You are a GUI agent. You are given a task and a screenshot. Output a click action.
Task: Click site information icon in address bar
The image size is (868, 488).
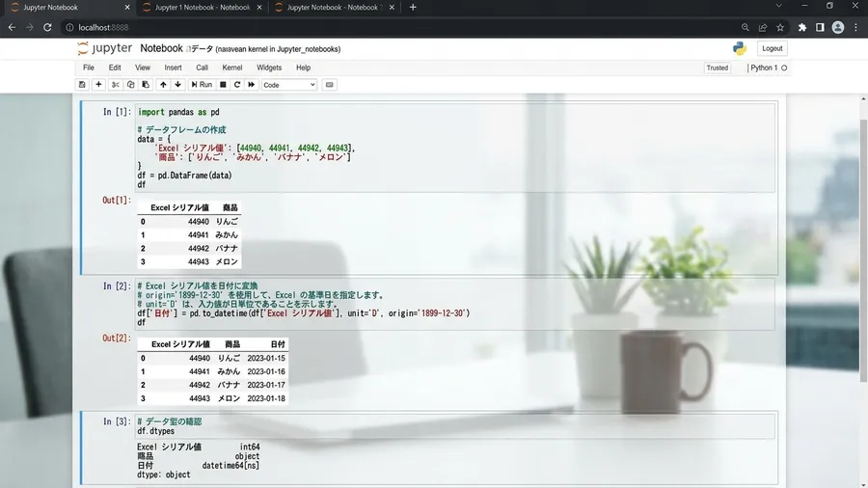click(x=69, y=27)
